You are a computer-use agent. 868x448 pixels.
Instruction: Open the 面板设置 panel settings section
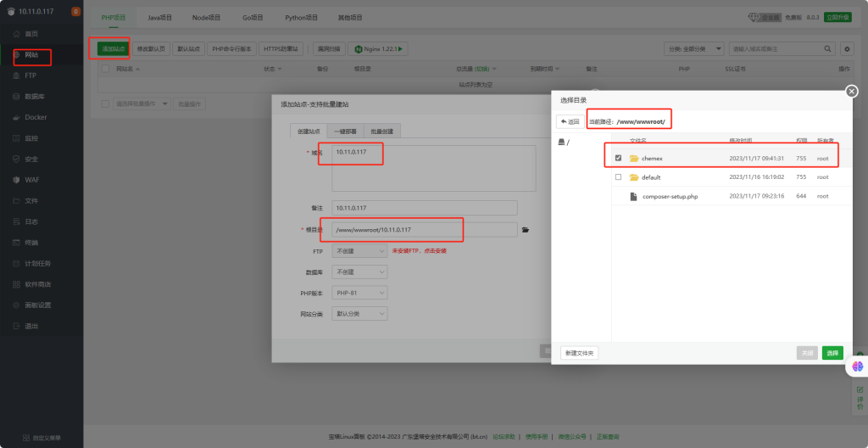pyautogui.click(x=37, y=305)
